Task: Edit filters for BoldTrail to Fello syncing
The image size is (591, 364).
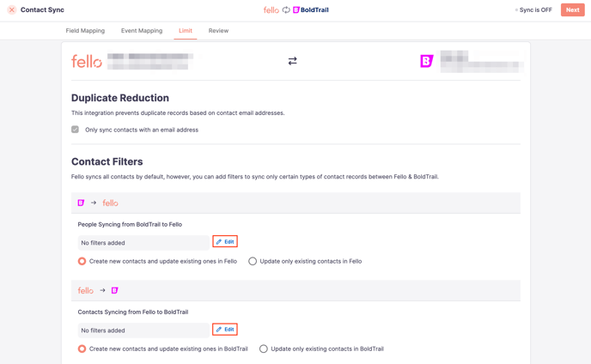Action: pyautogui.click(x=225, y=241)
